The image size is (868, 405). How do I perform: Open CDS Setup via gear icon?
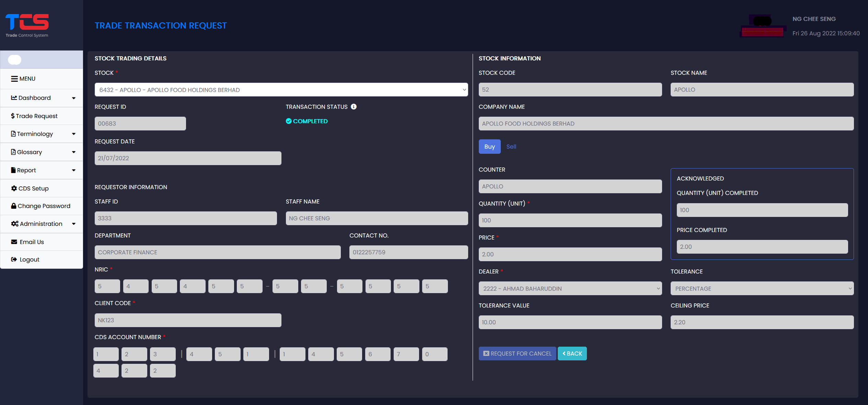coord(14,188)
